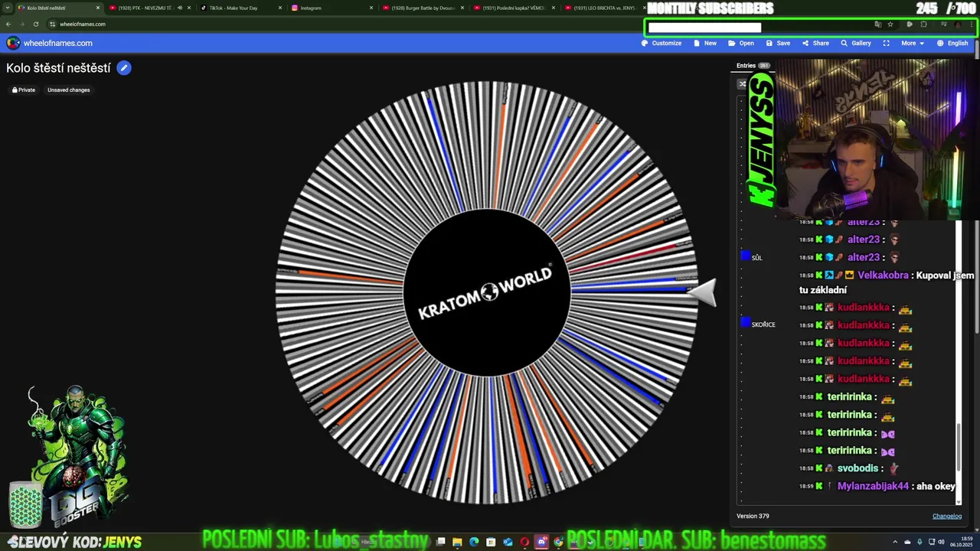Click Mylanzabijak44 username in chat
This screenshot has width=980, height=551.
point(873,486)
